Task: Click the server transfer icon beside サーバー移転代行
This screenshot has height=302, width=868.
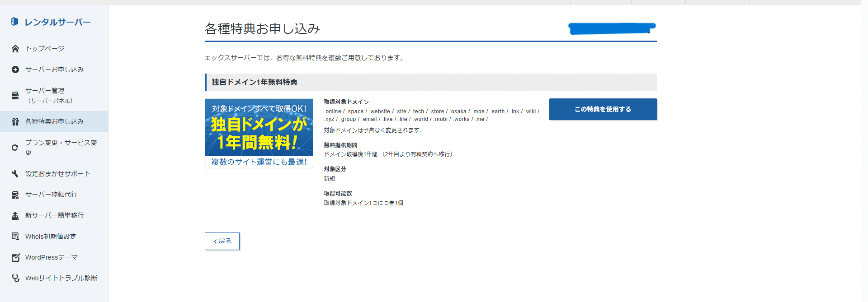Action: tap(15, 195)
